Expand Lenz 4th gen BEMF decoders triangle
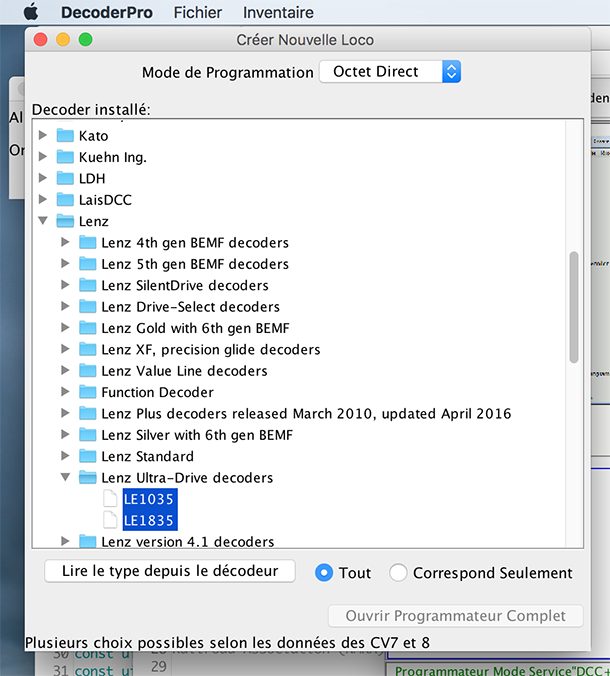The image size is (610, 676). coord(65,242)
